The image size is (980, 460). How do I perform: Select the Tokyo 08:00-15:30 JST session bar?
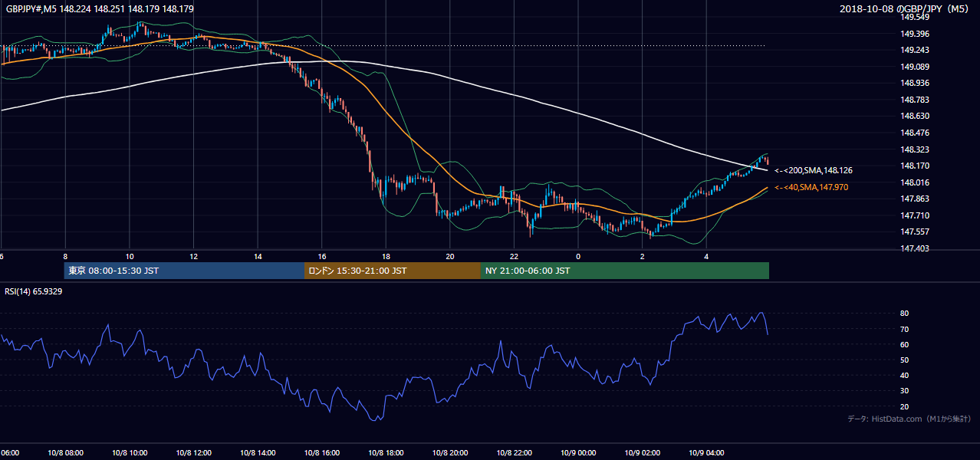tap(184, 271)
